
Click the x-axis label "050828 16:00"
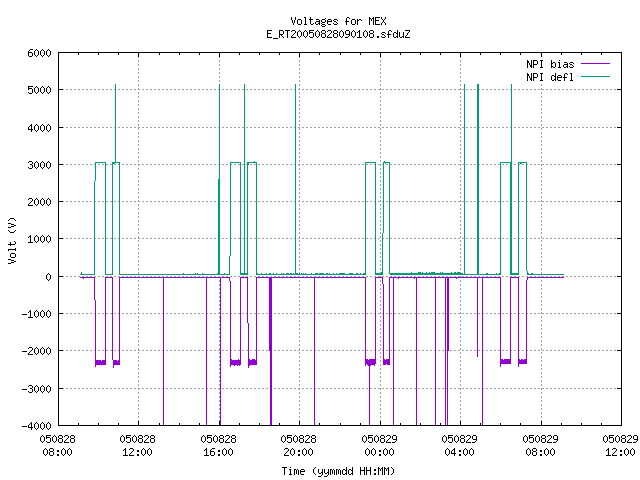pos(218,446)
